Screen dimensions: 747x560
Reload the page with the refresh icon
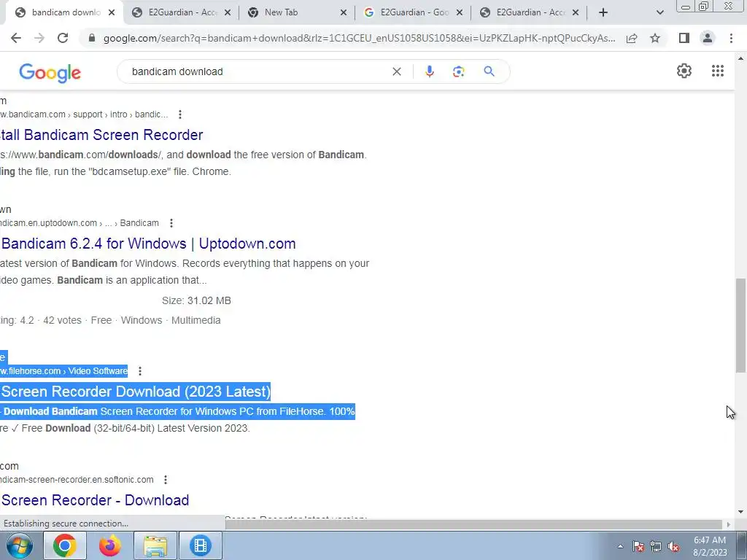(x=63, y=38)
